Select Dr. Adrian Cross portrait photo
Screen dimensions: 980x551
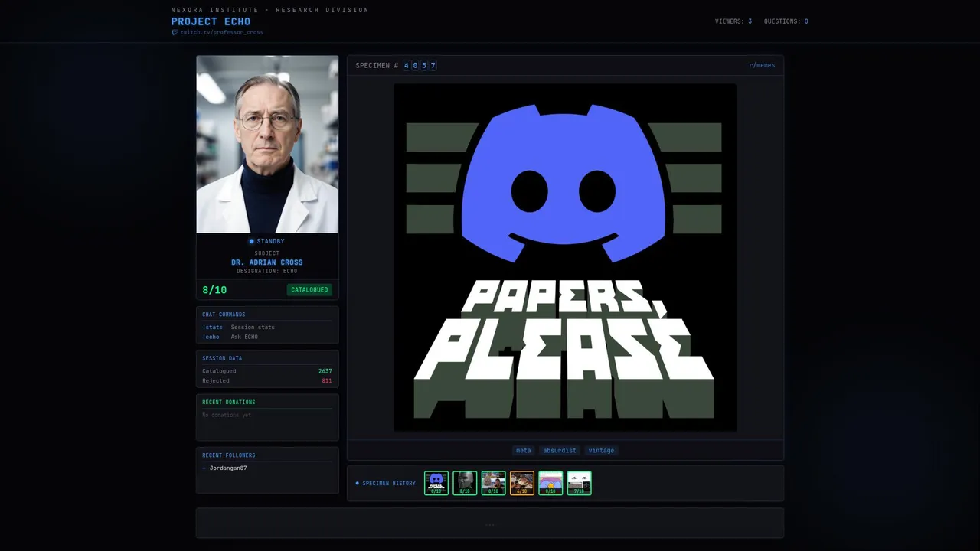coord(267,144)
